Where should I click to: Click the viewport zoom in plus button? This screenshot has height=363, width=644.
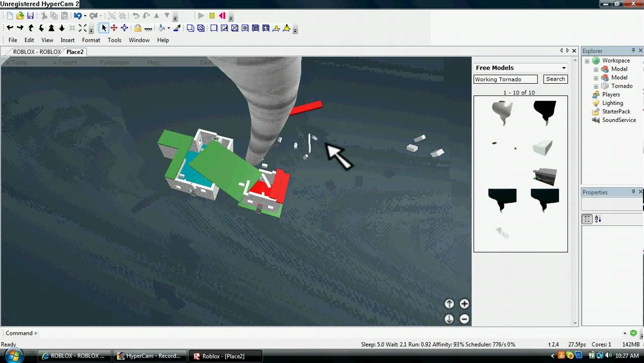464,304
